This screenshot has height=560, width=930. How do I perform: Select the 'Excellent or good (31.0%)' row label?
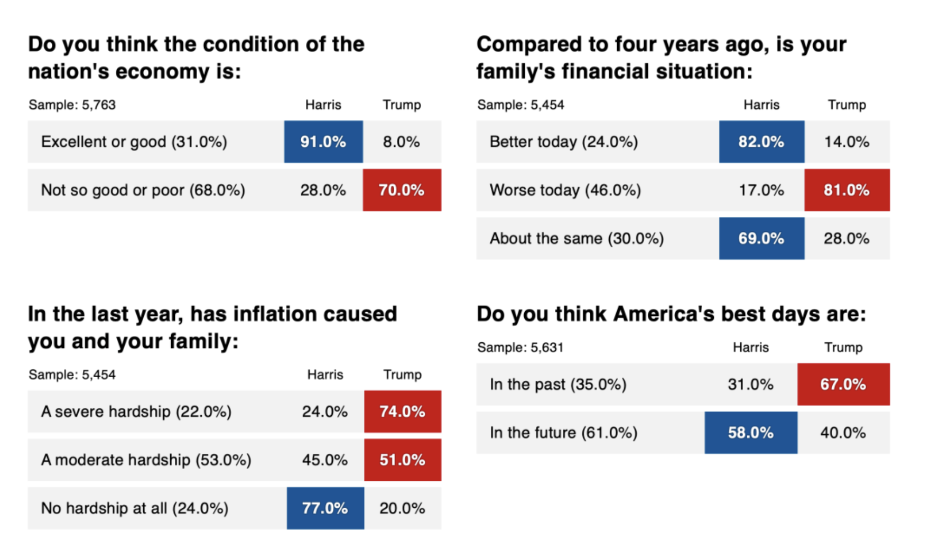pos(134,142)
